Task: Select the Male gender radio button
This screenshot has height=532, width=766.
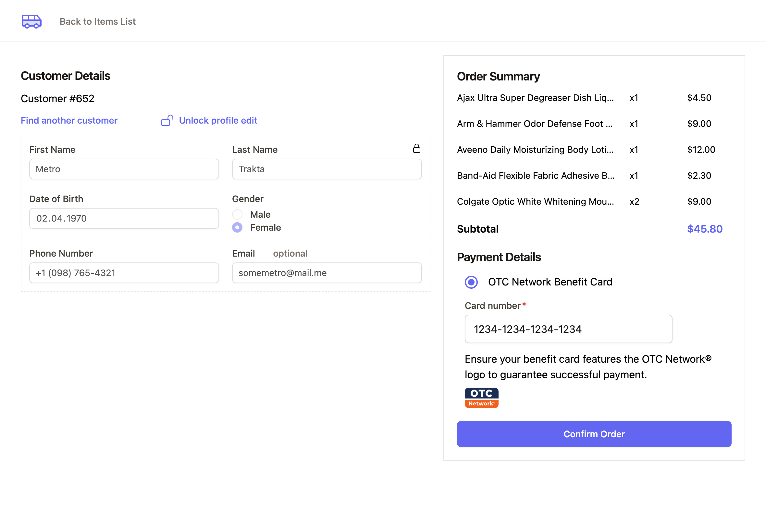Action: (237, 214)
